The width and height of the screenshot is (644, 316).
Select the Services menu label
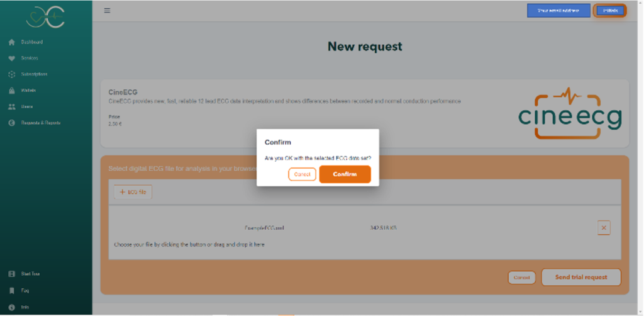click(30, 59)
